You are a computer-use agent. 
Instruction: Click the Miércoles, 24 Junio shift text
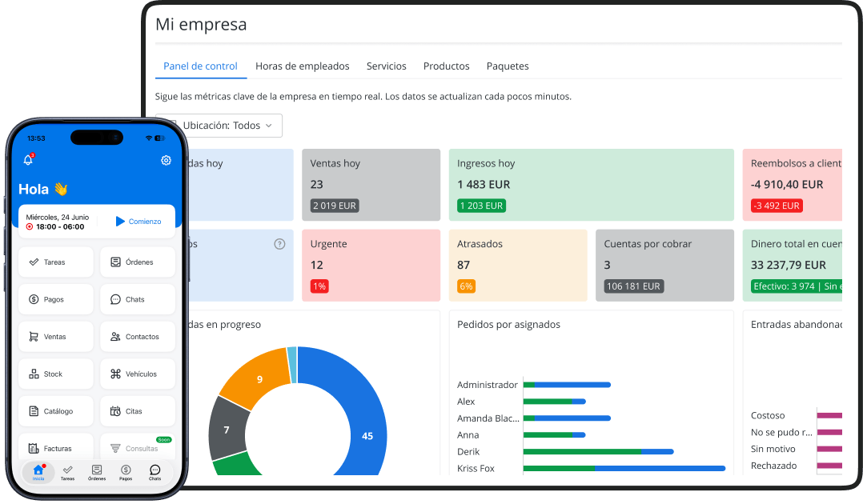click(x=58, y=218)
